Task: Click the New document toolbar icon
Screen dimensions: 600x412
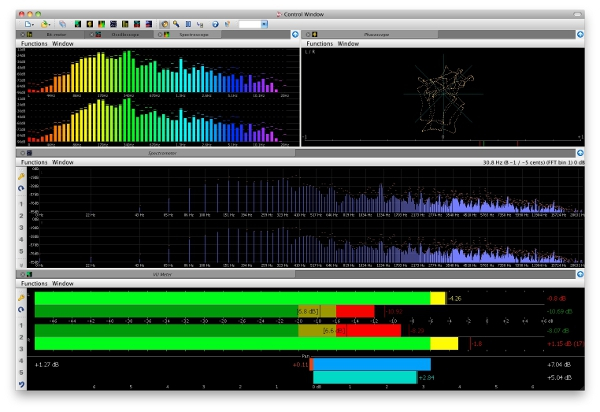Action: pos(29,22)
